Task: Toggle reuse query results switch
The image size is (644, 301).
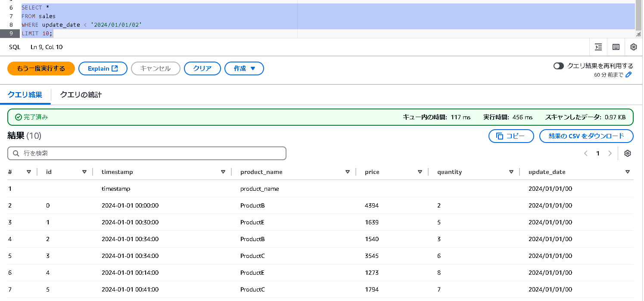Action: 559,66
